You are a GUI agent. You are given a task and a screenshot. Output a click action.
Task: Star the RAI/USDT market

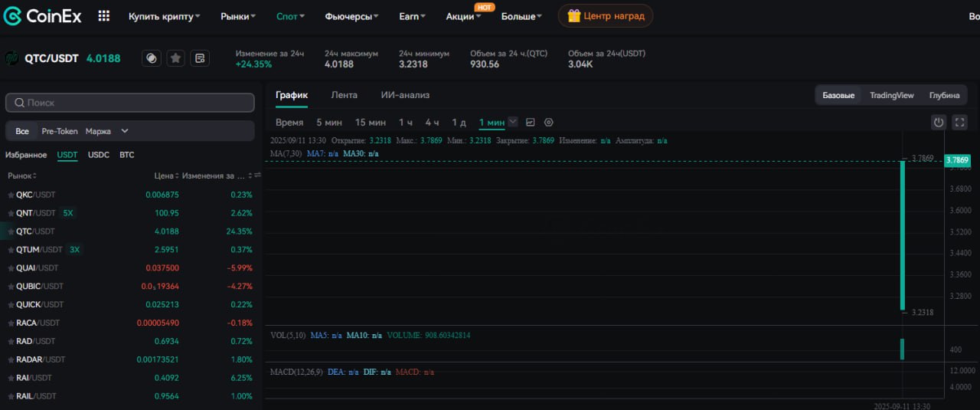11,379
